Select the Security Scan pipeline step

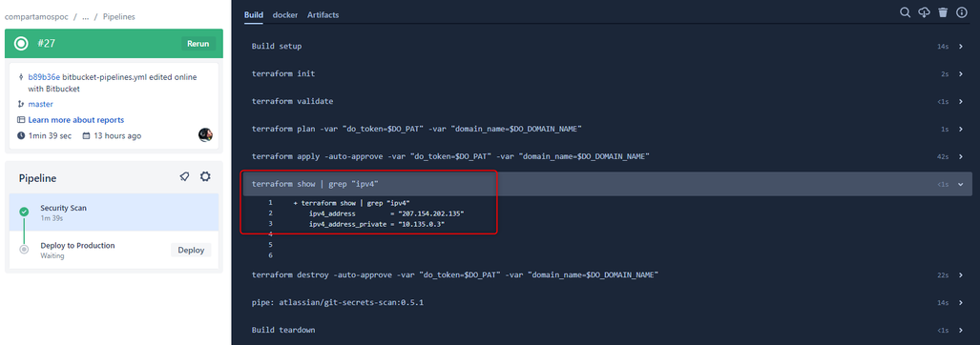point(114,213)
